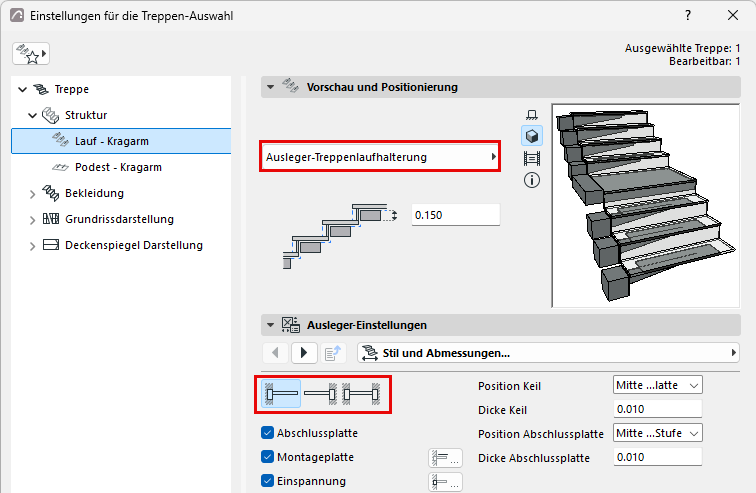The width and height of the screenshot is (756, 493).
Task: Click the Bekleidung label
Action: pos(94,193)
